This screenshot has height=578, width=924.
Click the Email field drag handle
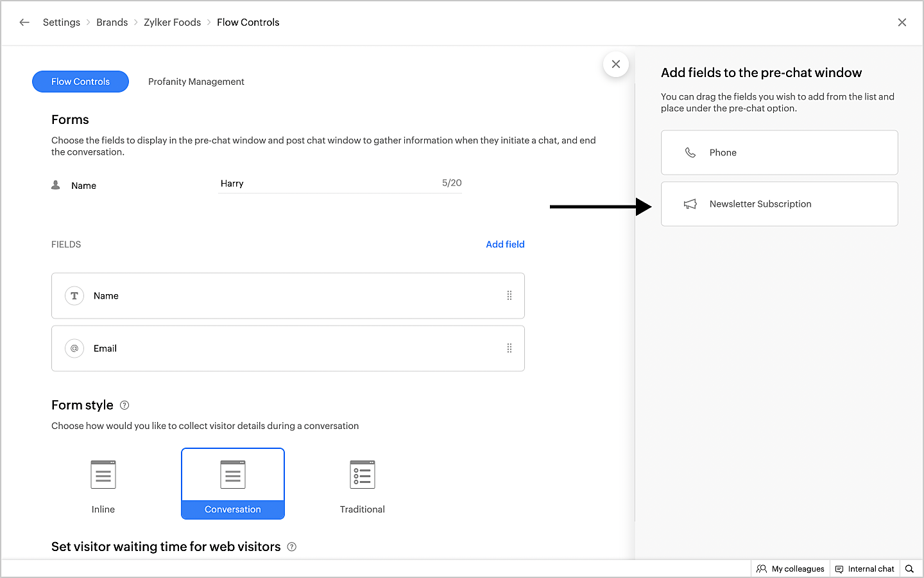[x=509, y=348]
